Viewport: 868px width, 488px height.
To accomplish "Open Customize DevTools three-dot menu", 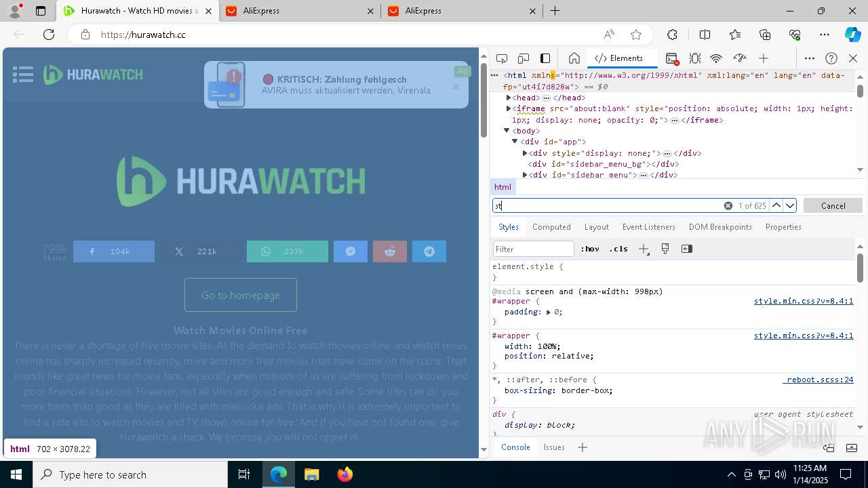I will 810,58.
